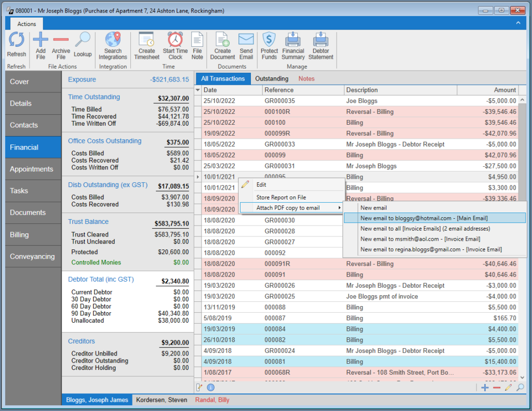Click the Trust Balance link
This screenshot has width=532, height=411.
tap(88, 222)
